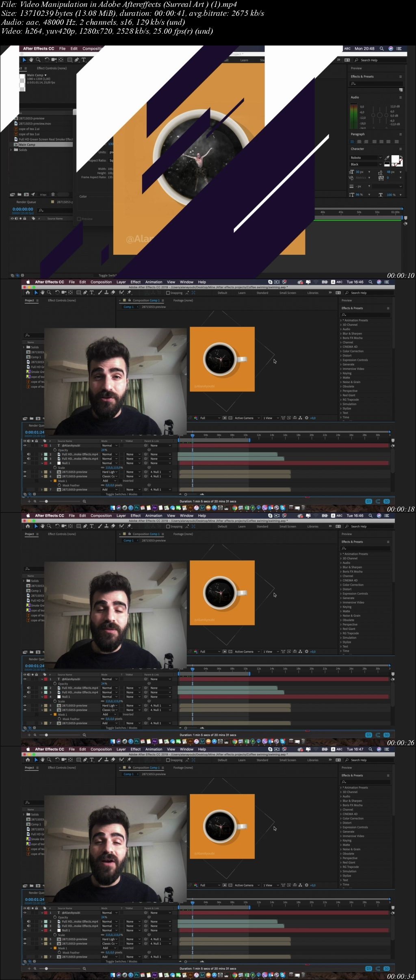Select Pen tool in the 00:00:10 frame
This screenshot has width=416, height=980.
pyautogui.click(x=76, y=60)
